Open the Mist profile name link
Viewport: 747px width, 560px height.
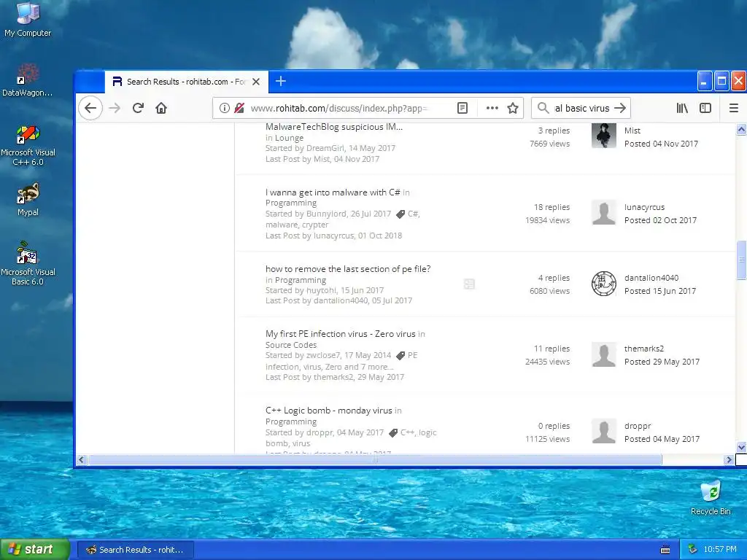click(632, 131)
